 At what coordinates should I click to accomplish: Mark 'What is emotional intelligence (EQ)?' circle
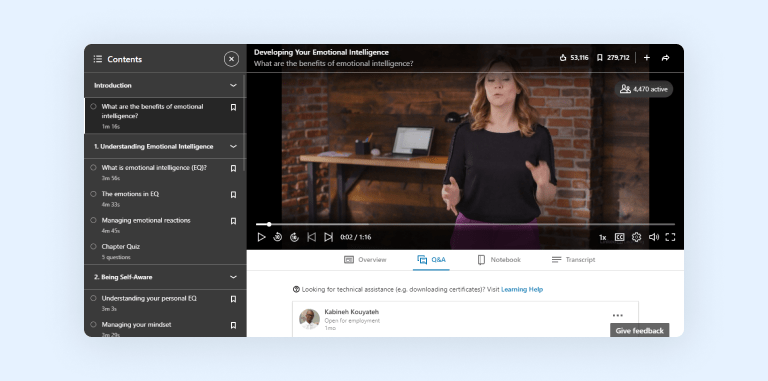[94, 167]
